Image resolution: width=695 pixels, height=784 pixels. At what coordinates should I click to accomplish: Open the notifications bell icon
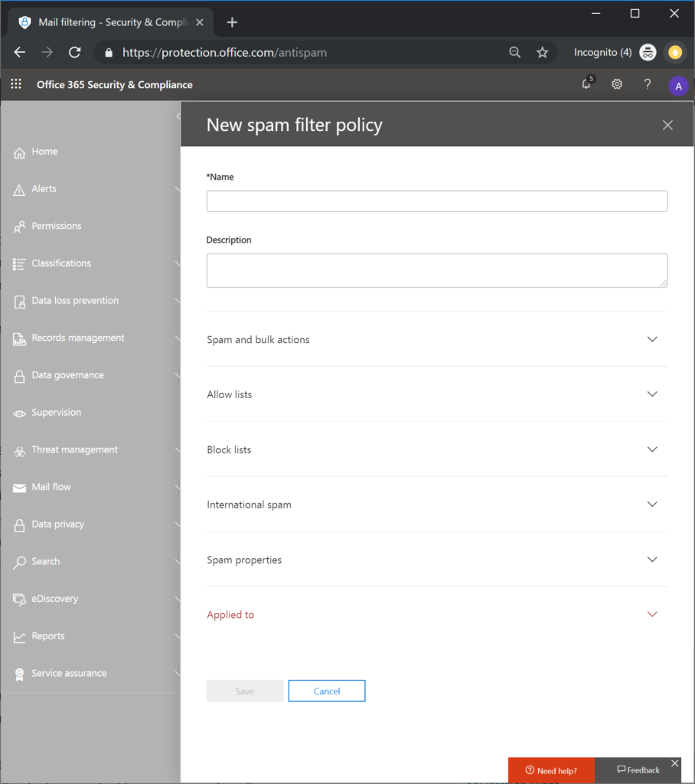coord(587,83)
